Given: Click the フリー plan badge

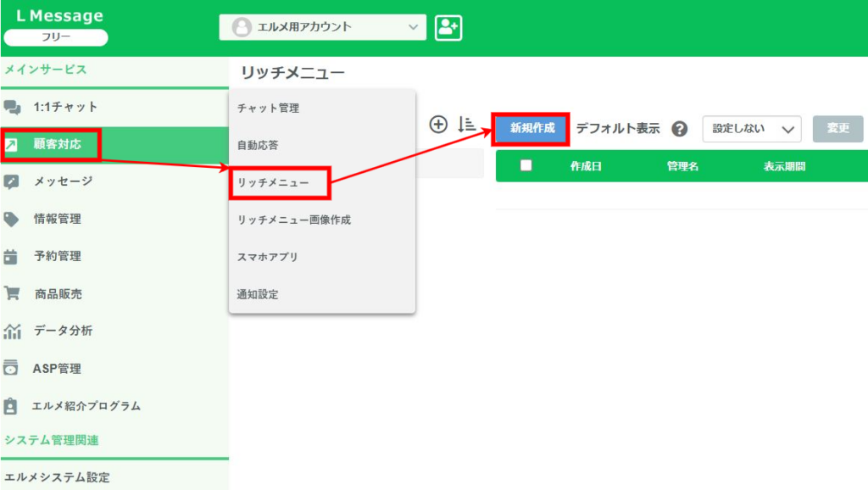Looking at the screenshot, I should pos(56,37).
